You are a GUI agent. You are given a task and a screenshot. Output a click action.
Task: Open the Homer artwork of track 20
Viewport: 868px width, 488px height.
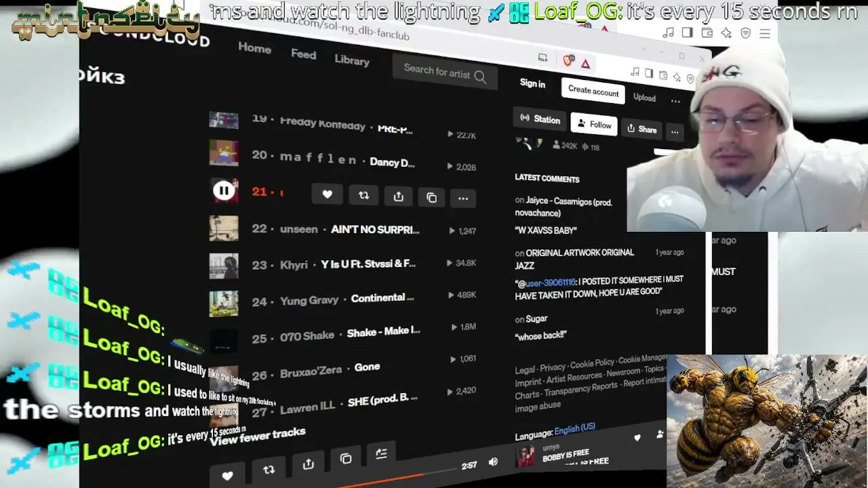[x=224, y=152]
